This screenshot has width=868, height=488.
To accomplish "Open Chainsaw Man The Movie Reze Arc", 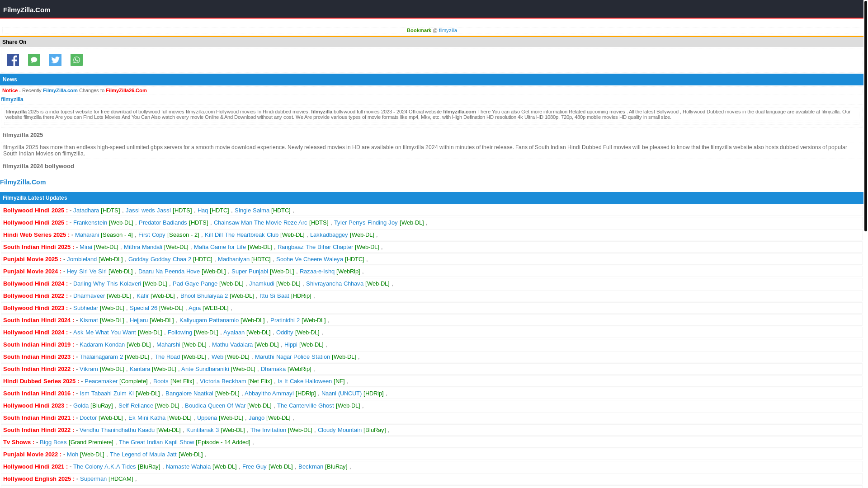I will click(x=260, y=223).
